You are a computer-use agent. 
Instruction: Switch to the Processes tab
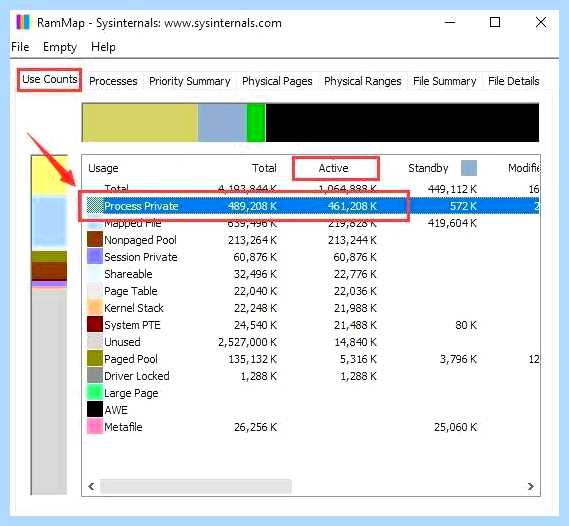[x=113, y=81]
